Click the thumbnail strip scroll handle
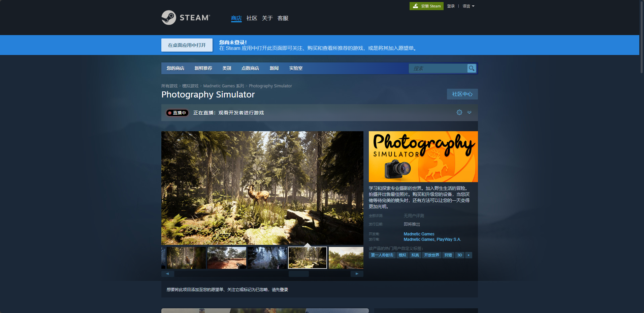 [299, 274]
